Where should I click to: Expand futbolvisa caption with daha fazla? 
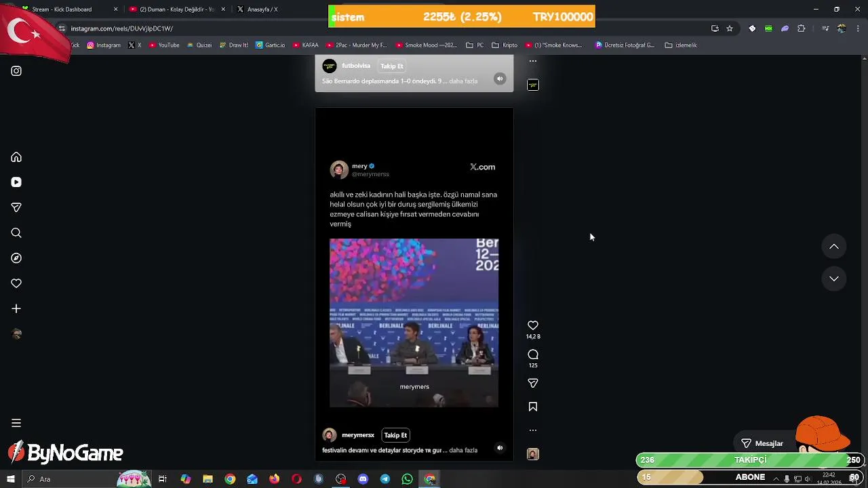tap(463, 81)
